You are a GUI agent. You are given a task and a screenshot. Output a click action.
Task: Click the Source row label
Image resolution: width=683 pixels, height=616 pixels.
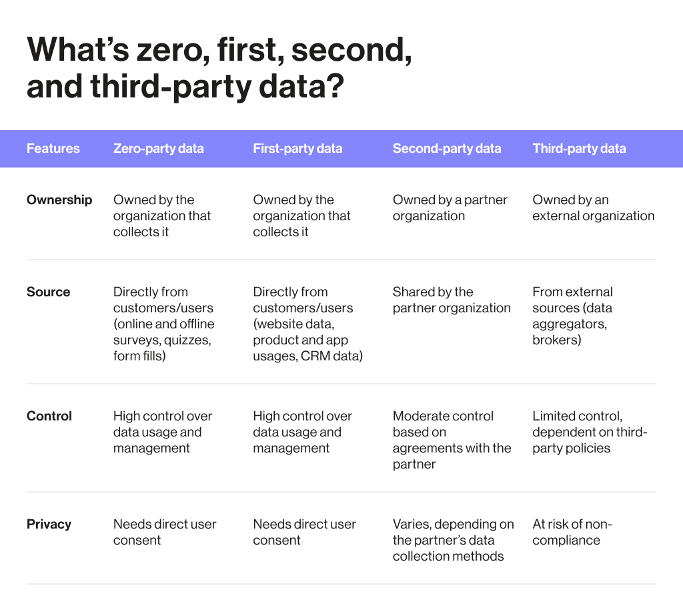point(48,292)
